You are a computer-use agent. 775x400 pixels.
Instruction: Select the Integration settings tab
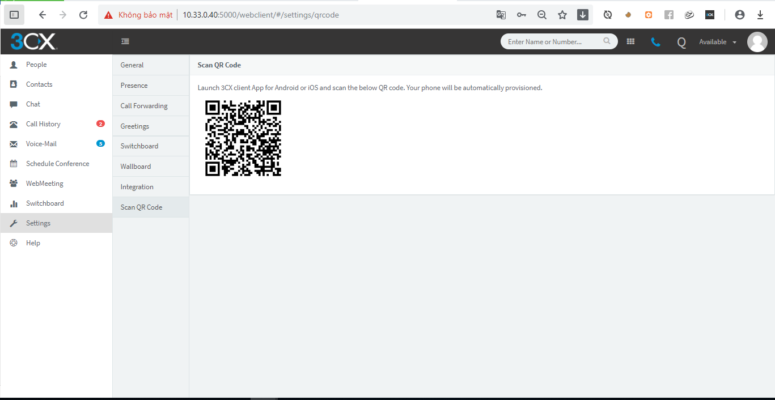(x=137, y=187)
